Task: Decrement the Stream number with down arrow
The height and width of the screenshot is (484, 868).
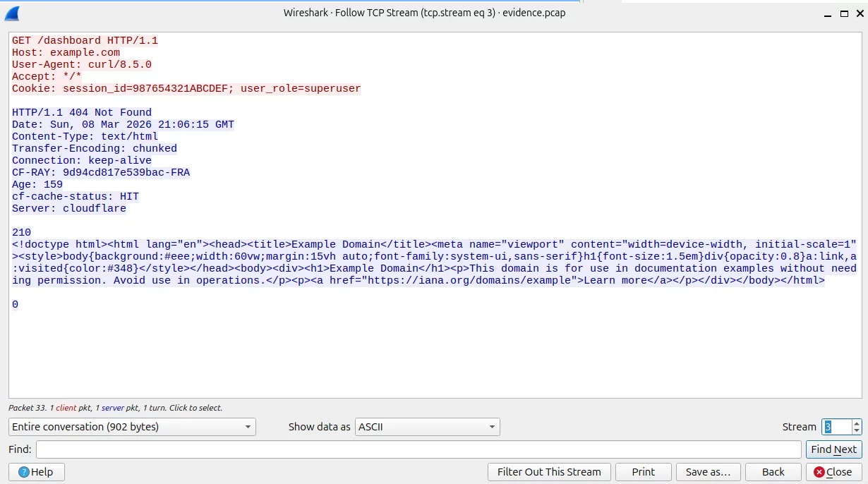Action: pos(857,430)
